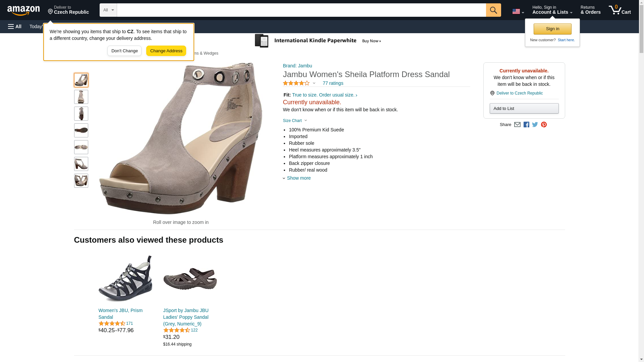Expand Show more product details

point(298,178)
